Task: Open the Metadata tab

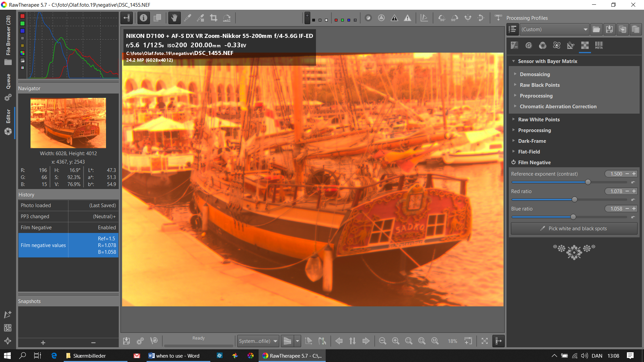Action: click(x=599, y=45)
